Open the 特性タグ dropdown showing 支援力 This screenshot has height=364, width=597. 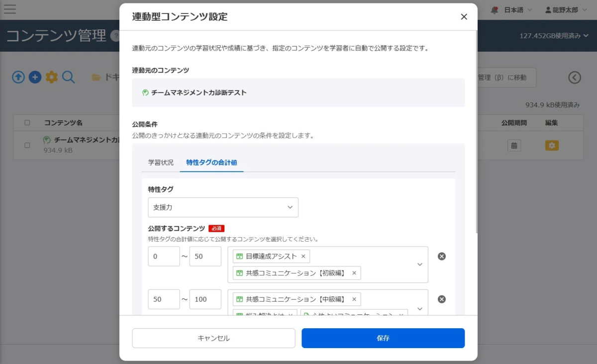pos(222,207)
